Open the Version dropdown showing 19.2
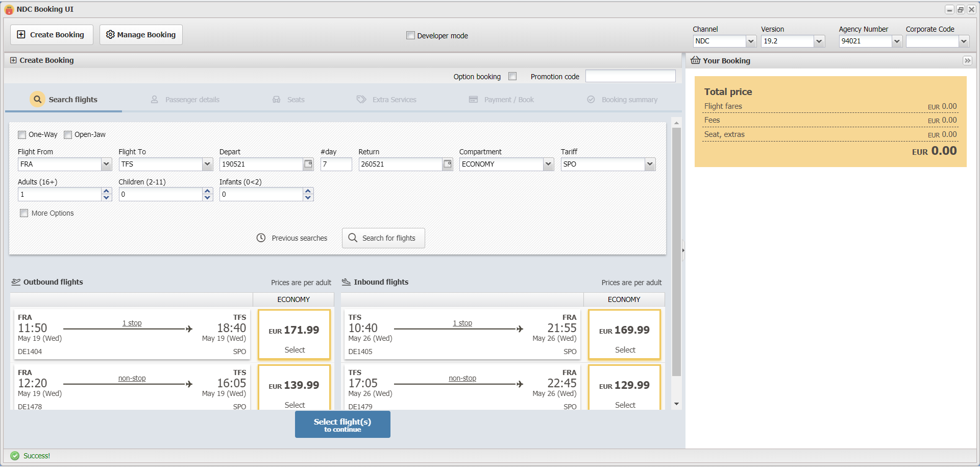The height and width of the screenshot is (467, 980). (819, 41)
